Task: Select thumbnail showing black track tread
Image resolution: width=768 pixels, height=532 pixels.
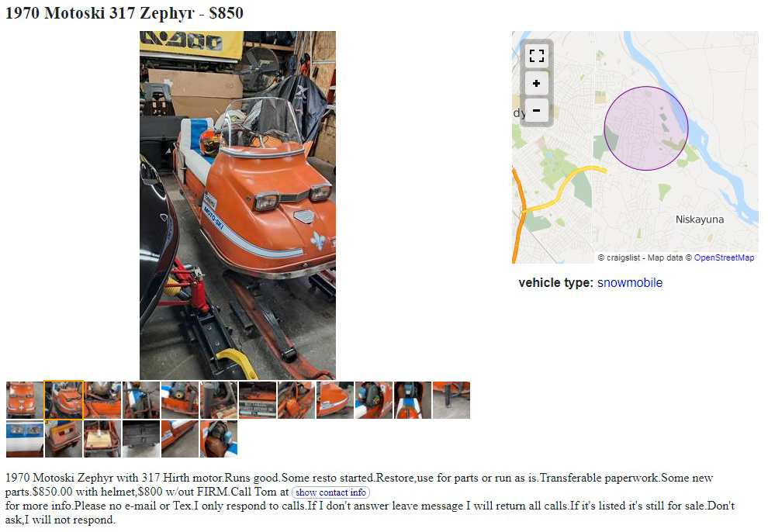Action: coord(141,438)
